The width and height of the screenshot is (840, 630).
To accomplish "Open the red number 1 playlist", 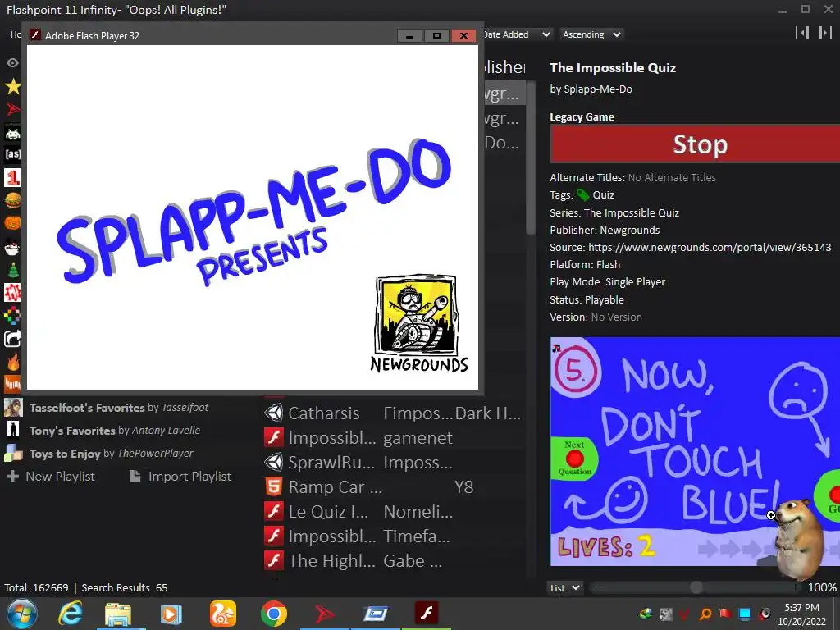I will click(12, 178).
